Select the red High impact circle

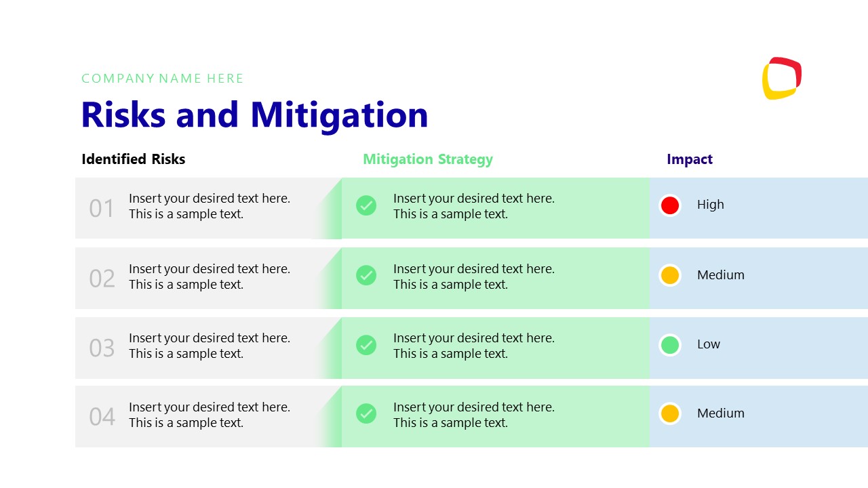(670, 205)
